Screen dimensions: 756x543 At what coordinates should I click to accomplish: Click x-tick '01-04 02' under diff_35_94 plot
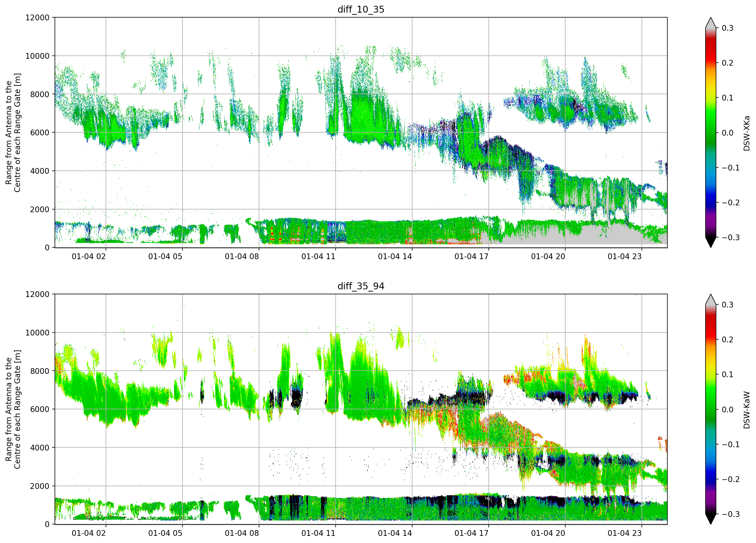[x=89, y=533]
